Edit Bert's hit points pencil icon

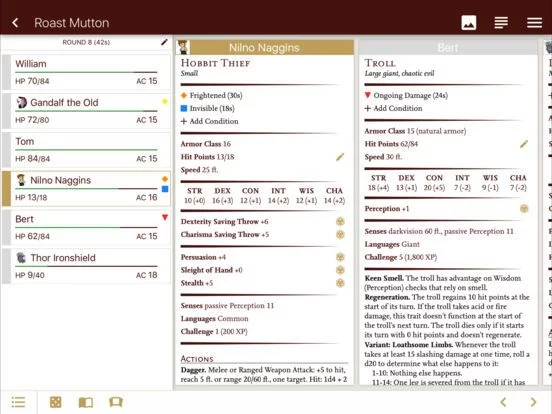click(x=524, y=144)
